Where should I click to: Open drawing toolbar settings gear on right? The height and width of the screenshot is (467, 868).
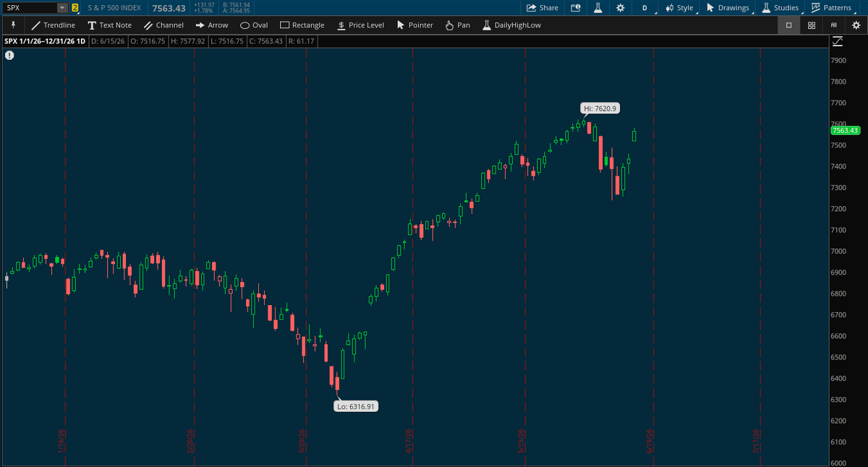[856, 25]
